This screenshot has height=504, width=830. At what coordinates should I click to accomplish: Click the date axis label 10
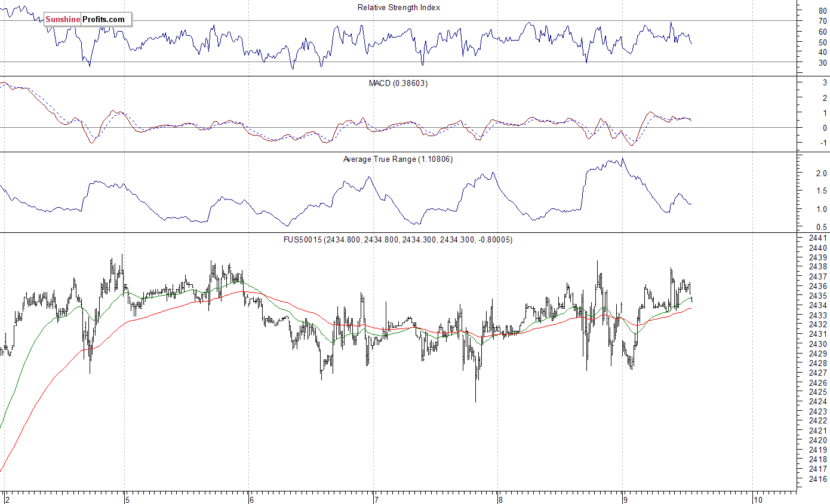[757, 499]
